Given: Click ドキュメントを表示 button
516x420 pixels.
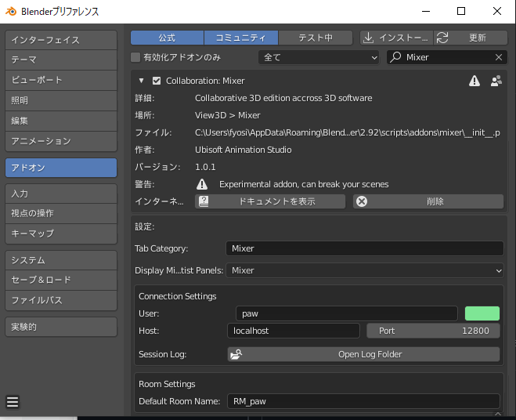Looking at the screenshot, I should click(x=270, y=201).
